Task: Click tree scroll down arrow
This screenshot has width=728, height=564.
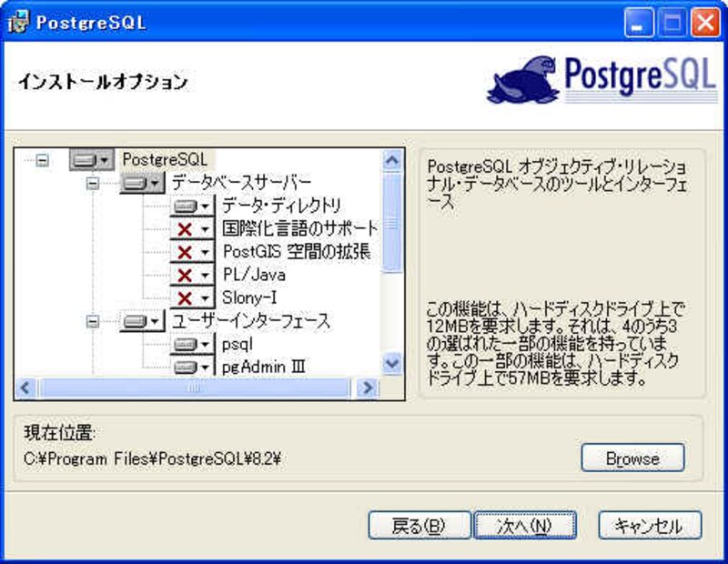Action: click(x=392, y=364)
